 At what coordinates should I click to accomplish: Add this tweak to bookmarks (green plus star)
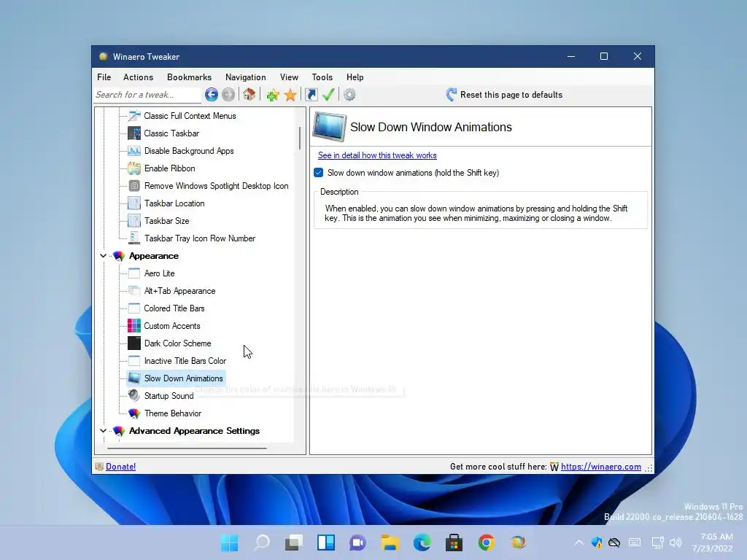click(x=273, y=95)
